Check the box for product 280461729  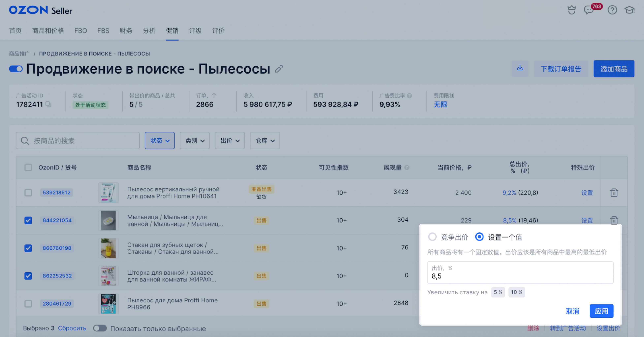[x=28, y=304]
